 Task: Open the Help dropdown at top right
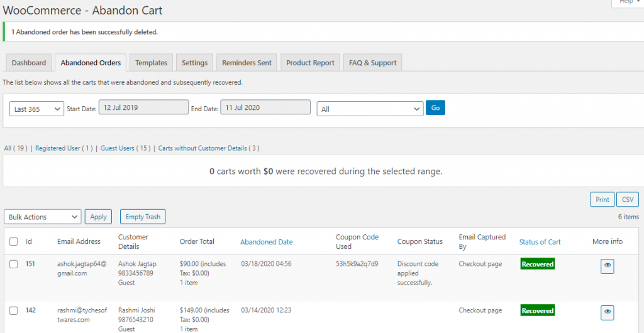click(628, 3)
